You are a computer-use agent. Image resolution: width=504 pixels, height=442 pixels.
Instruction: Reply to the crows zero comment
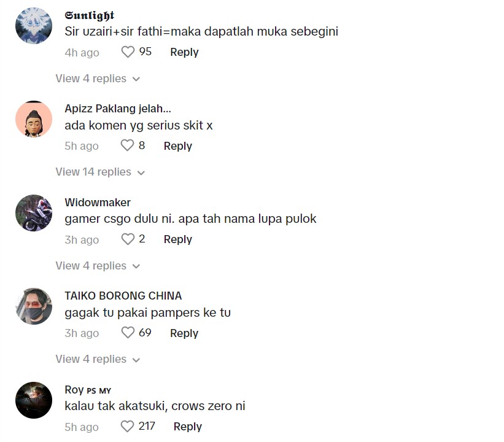188,427
